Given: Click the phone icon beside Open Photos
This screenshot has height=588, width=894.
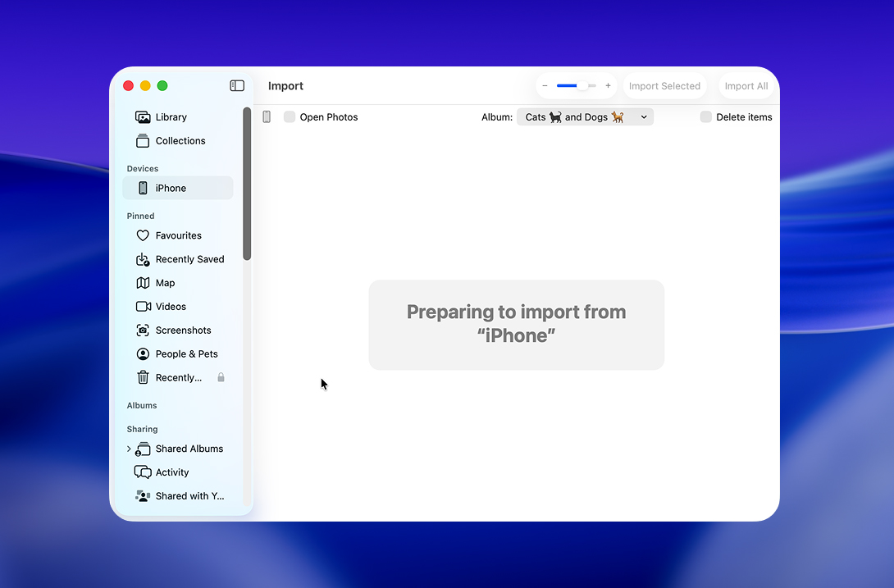Looking at the screenshot, I should click(x=267, y=117).
